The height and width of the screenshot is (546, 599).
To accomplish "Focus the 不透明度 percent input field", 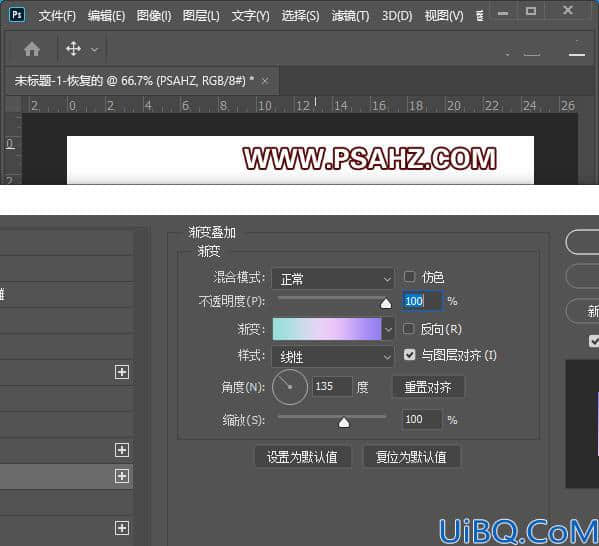I will [422, 301].
